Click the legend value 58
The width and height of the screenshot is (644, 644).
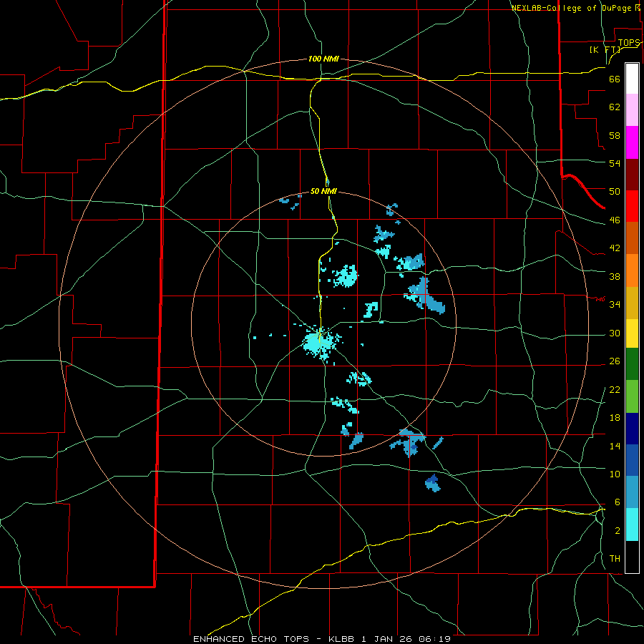pyautogui.click(x=615, y=135)
